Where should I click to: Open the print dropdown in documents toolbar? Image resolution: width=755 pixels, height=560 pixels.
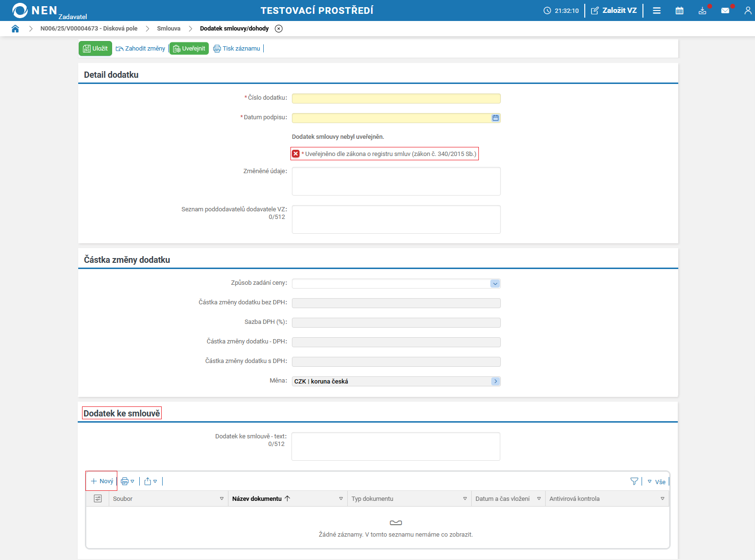127,481
